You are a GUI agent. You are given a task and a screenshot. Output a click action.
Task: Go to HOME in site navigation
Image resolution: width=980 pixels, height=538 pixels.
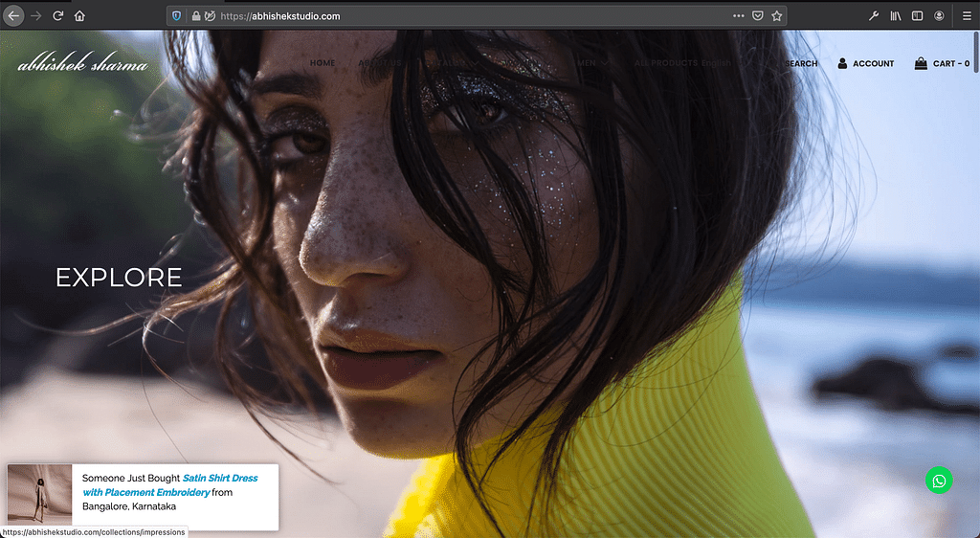pos(323,63)
